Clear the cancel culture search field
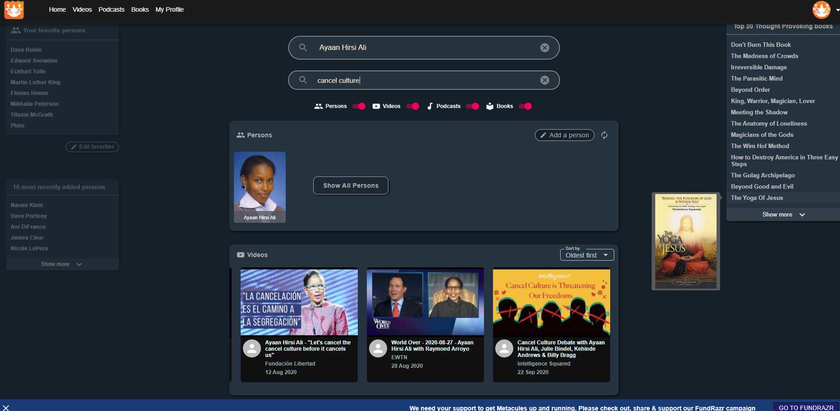 click(544, 80)
